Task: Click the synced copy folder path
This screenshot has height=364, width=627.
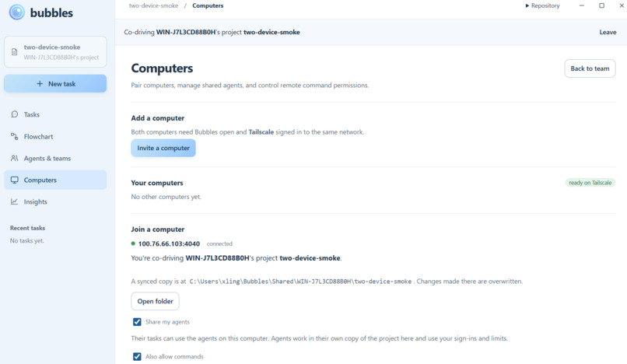Action: pos(300,282)
